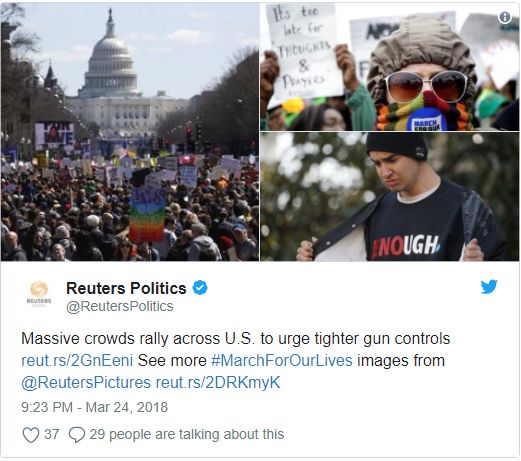Visit the @ReutersPictures mention

click(x=86, y=382)
